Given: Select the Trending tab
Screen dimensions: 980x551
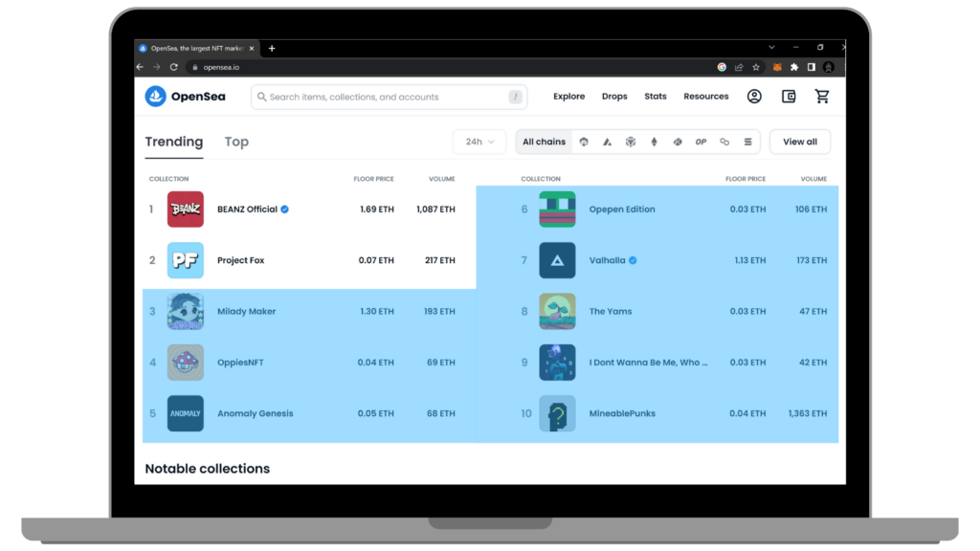Looking at the screenshot, I should [174, 142].
